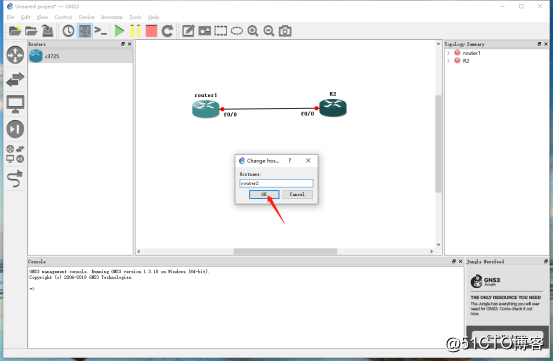554x362 pixels.
Task: Select the c3725 router template
Action: tap(81, 56)
